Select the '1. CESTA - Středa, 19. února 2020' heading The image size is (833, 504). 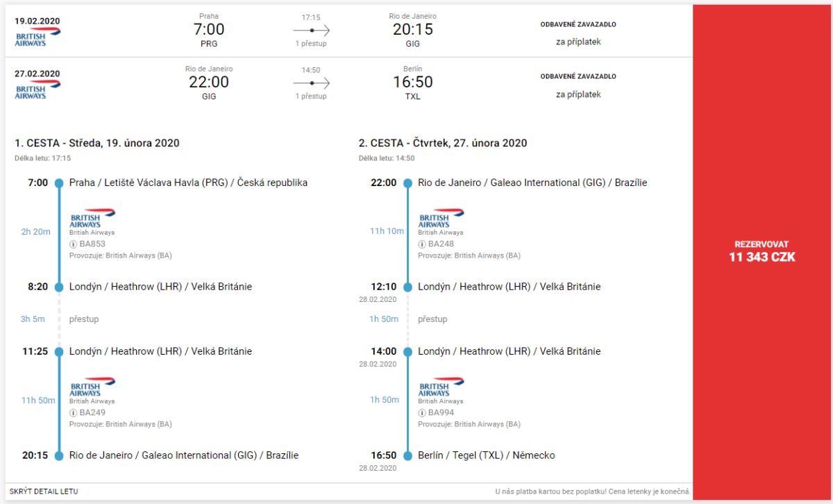click(97, 144)
